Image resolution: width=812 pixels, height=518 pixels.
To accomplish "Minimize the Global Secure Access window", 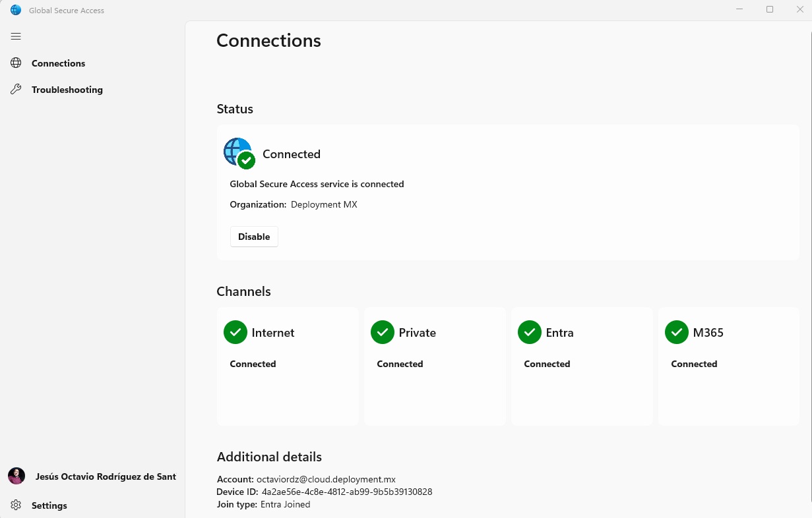I will point(739,9).
